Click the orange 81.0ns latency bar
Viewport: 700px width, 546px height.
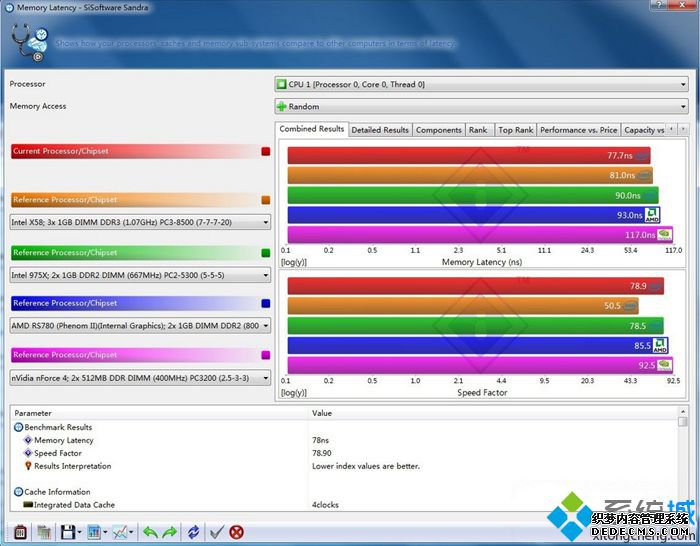coord(470,175)
